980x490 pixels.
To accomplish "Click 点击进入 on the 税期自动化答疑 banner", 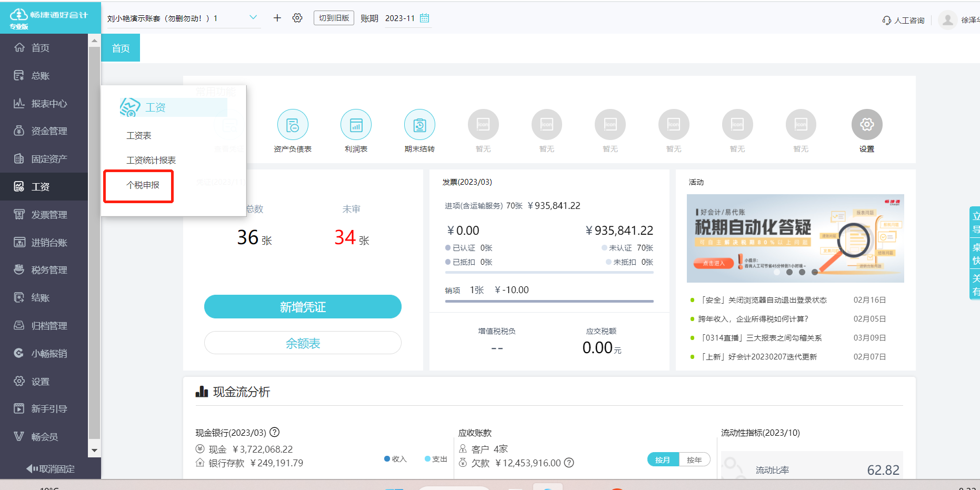I will click(x=714, y=263).
